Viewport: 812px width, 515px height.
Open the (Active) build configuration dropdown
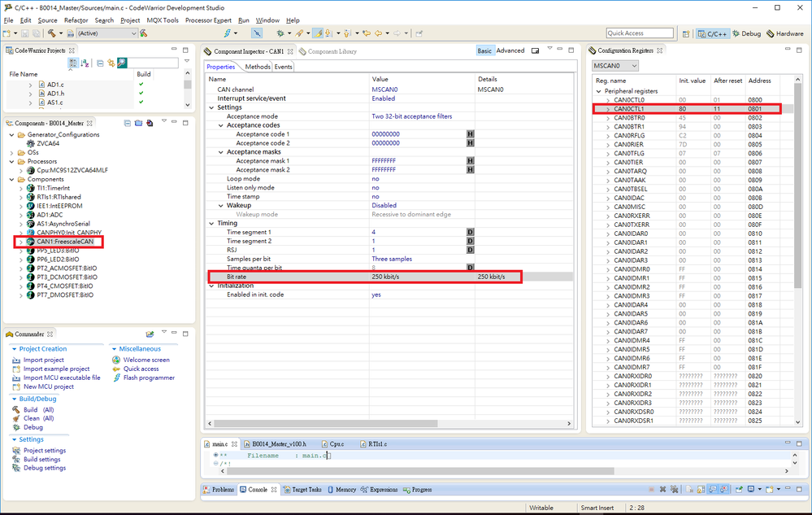(x=106, y=33)
